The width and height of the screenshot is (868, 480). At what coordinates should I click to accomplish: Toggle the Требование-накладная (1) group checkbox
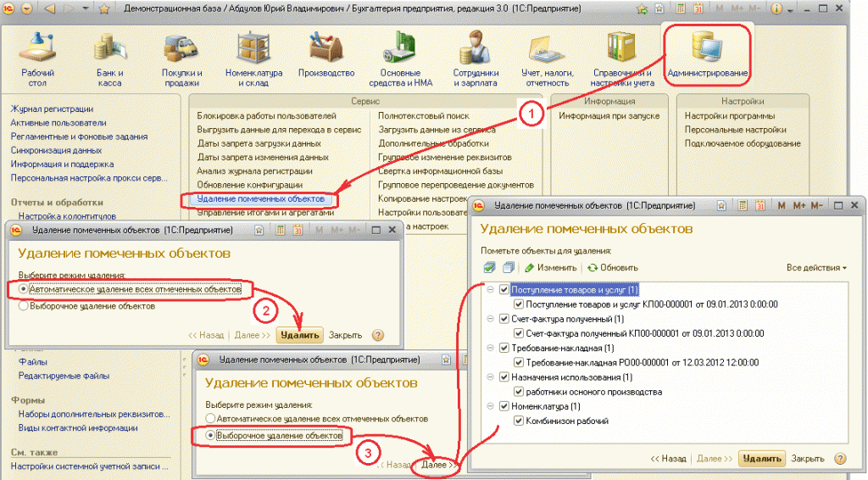(504, 348)
